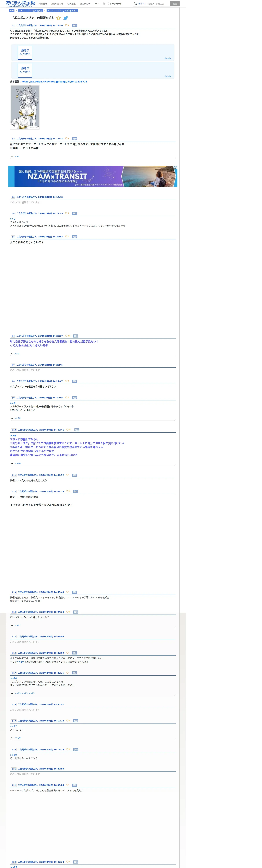262x868 pixels.
Task: Like post 9 with its heart icon
Action: click(66, 398)
